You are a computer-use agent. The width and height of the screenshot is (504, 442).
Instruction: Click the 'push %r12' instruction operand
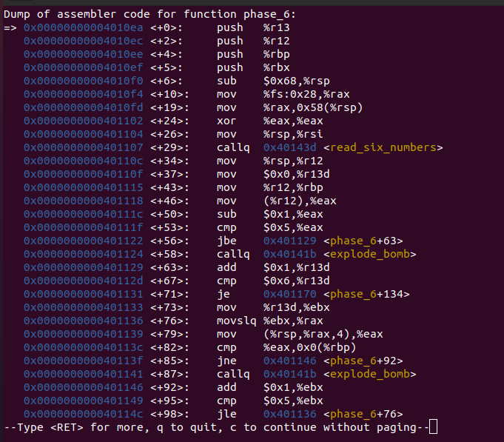click(x=277, y=41)
